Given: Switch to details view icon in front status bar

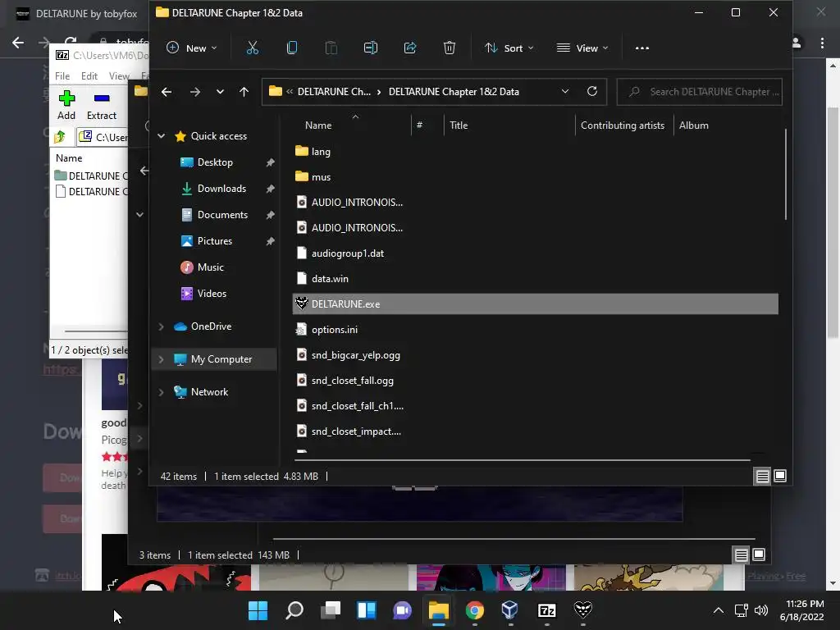Looking at the screenshot, I should (762, 476).
